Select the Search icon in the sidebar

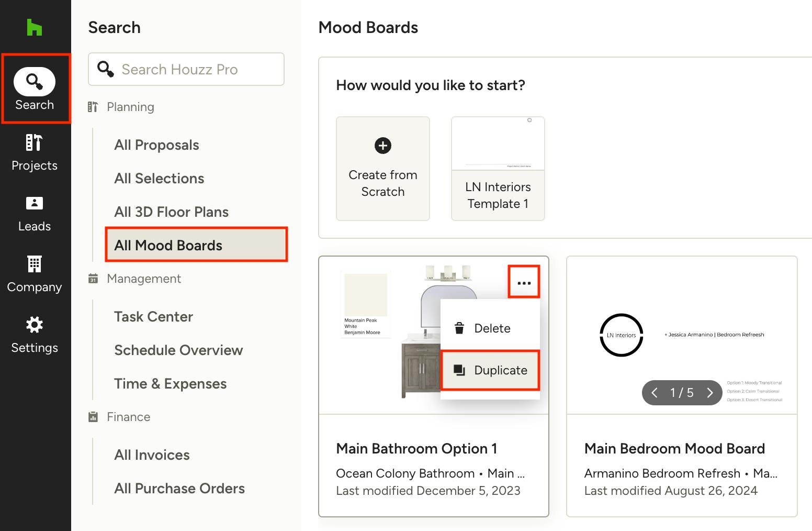pos(35,82)
